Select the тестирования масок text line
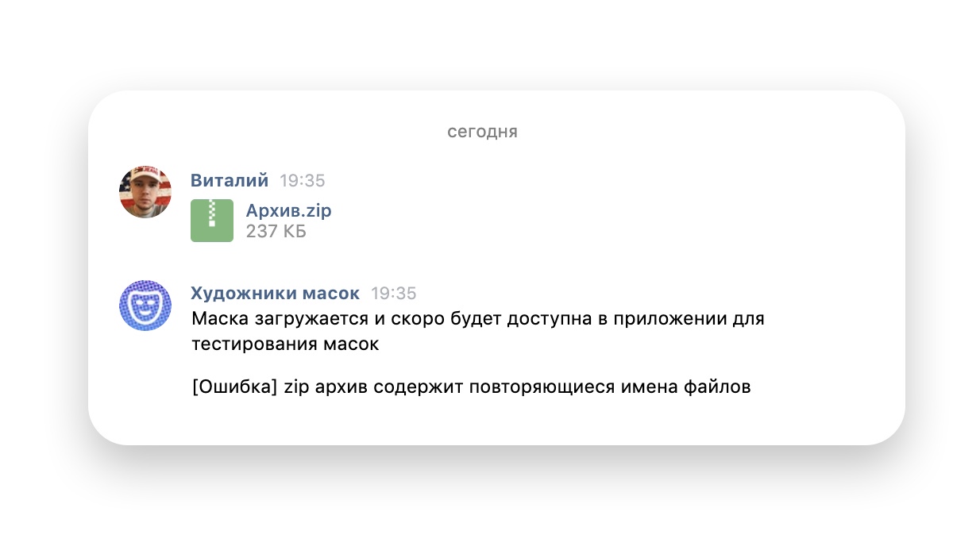Screen dimensions: 980x550 click(x=286, y=344)
